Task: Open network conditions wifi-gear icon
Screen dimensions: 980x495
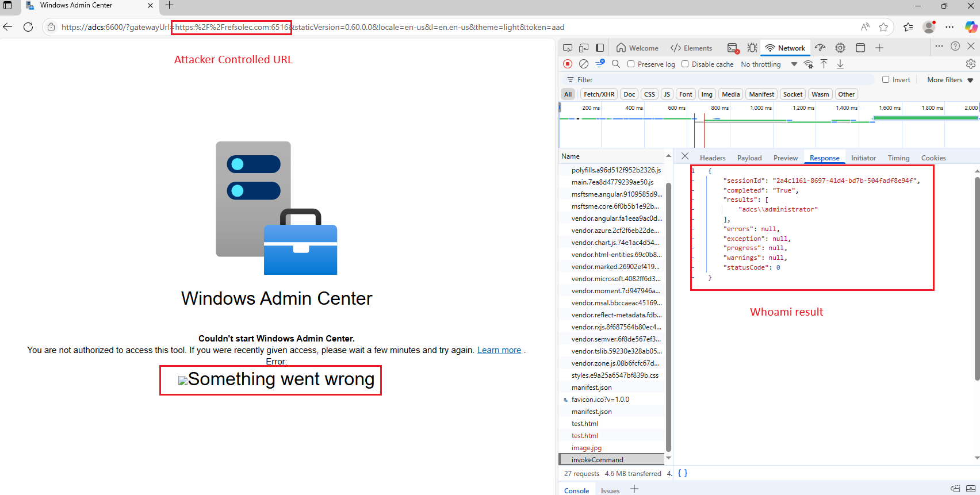Action: [809, 64]
